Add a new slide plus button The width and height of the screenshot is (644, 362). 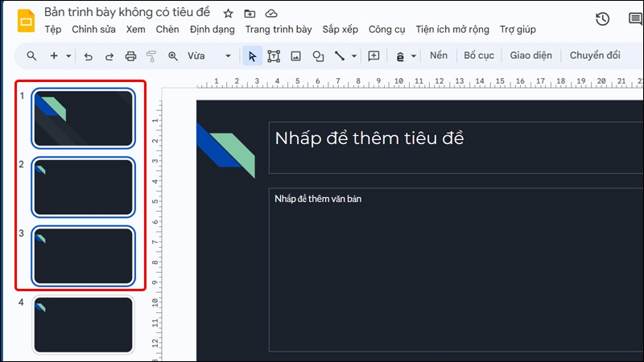point(54,56)
